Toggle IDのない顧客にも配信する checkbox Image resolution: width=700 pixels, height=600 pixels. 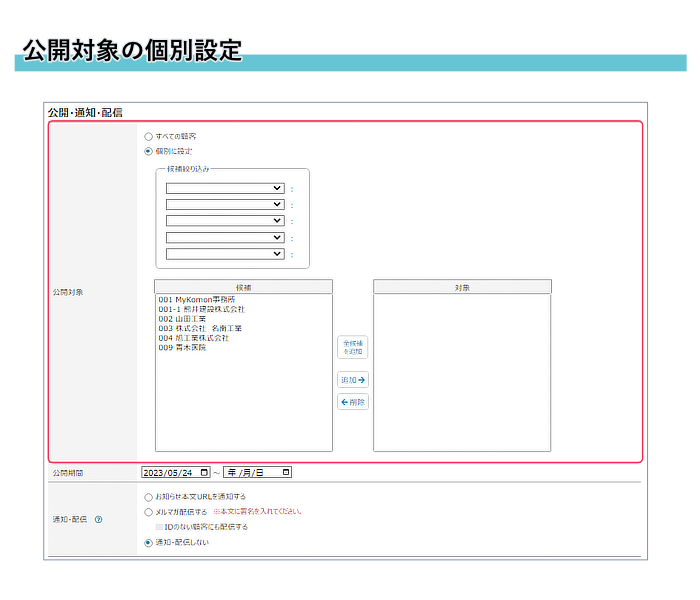click(159, 527)
